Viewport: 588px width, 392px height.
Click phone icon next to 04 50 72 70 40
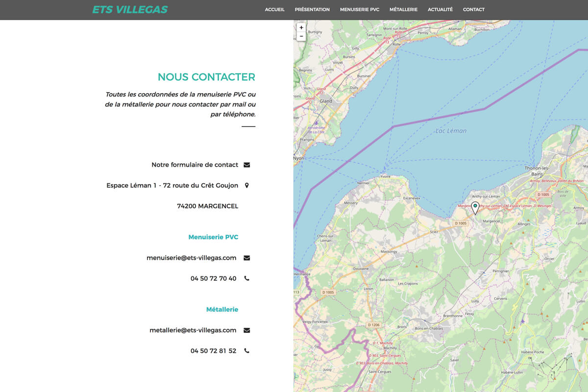tap(247, 279)
